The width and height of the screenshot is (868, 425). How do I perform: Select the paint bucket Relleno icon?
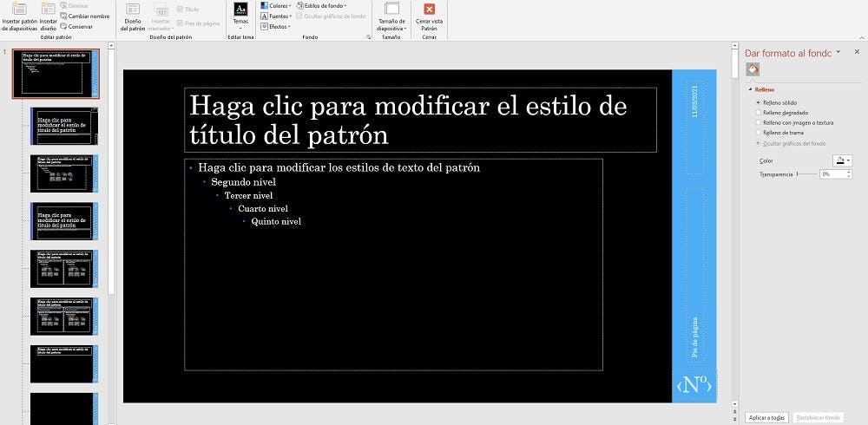click(x=753, y=70)
